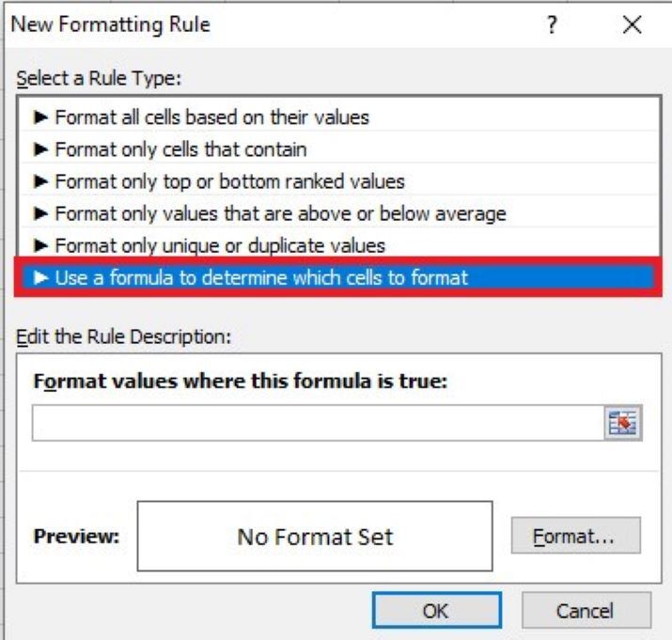This screenshot has width=672, height=640.
Task: Click the Help question mark button
Action: (x=554, y=25)
